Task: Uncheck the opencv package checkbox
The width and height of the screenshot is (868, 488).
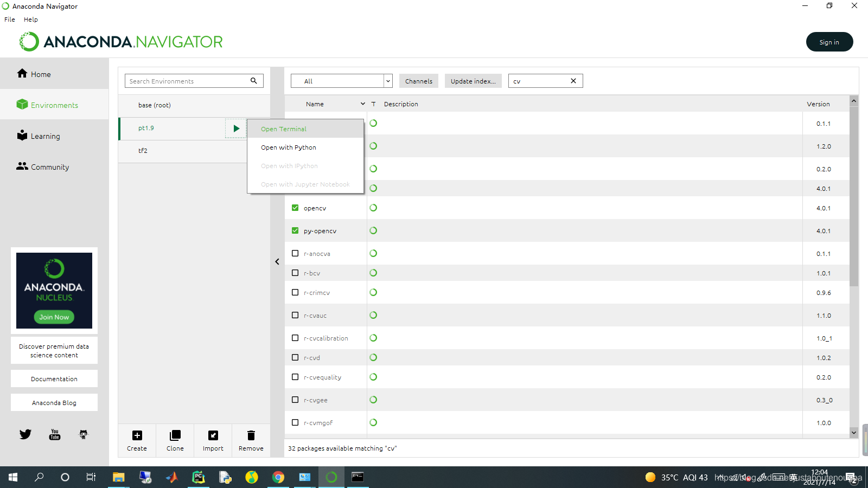Action: pos(295,208)
